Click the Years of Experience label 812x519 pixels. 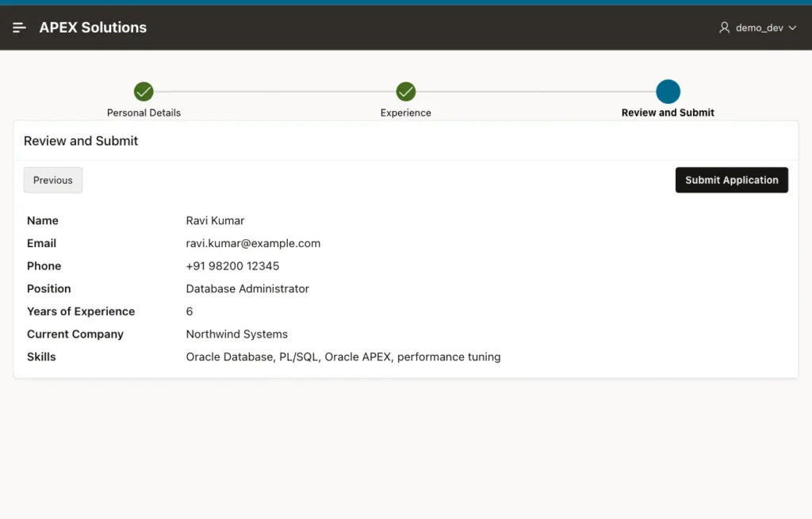tap(81, 311)
